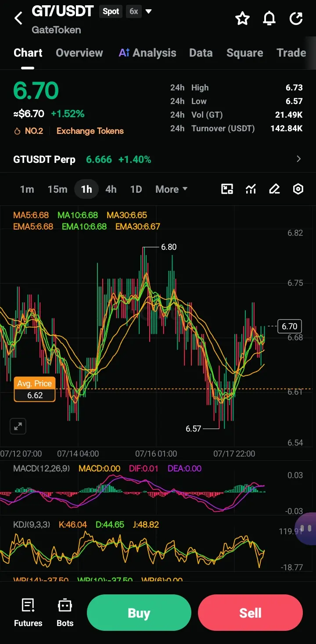Screen dimensions: 316x644
Task: Add GT/USDT to favorites with star icon
Action: click(242, 18)
